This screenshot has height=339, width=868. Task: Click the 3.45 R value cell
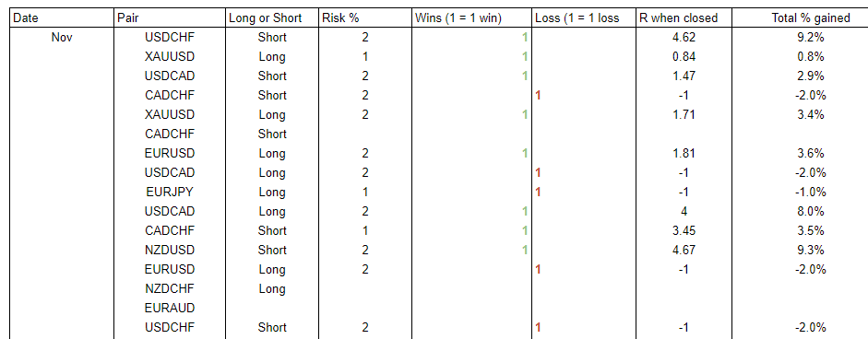[x=684, y=231]
